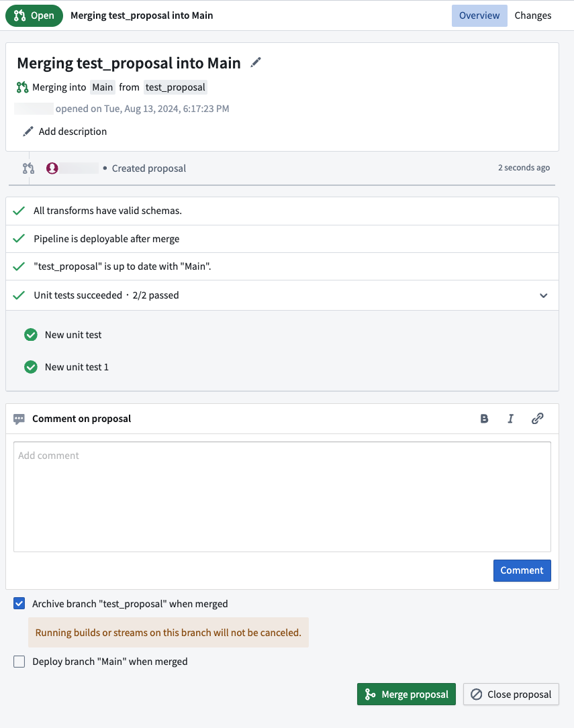Click the "opened on Tue, Aug 13, 2024" date text
This screenshot has height=728, width=574.
142,109
